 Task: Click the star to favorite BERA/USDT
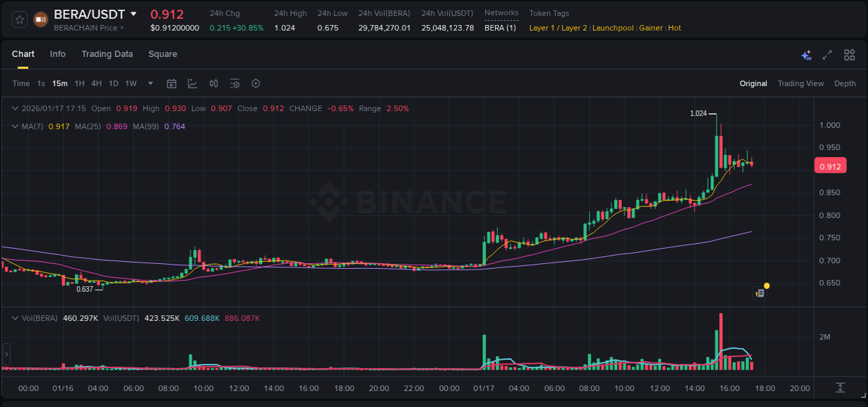tap(19, 19)
